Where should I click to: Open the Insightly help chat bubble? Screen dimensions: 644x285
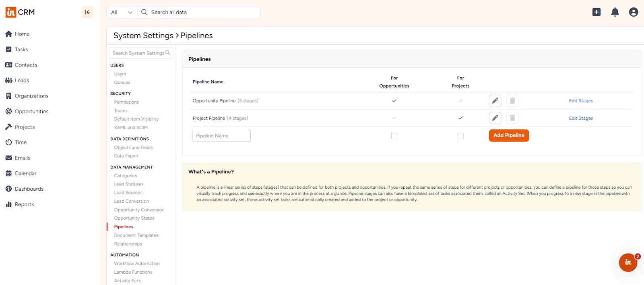(628, 262)
